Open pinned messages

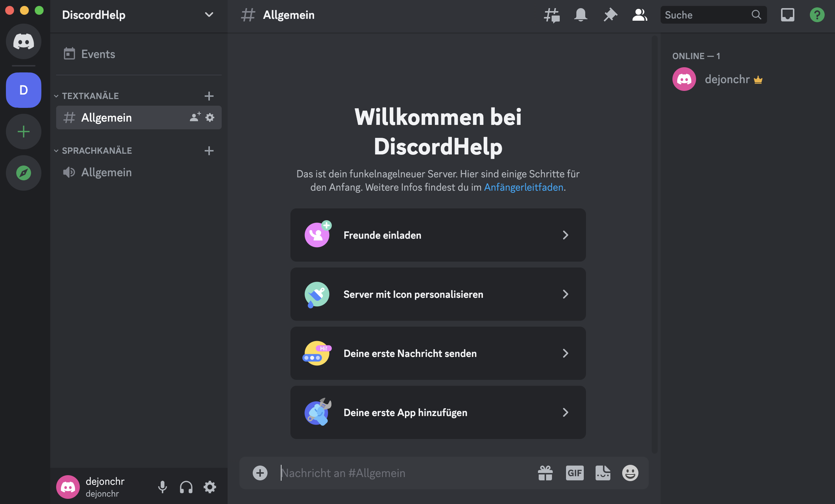[x=610, y=15]
